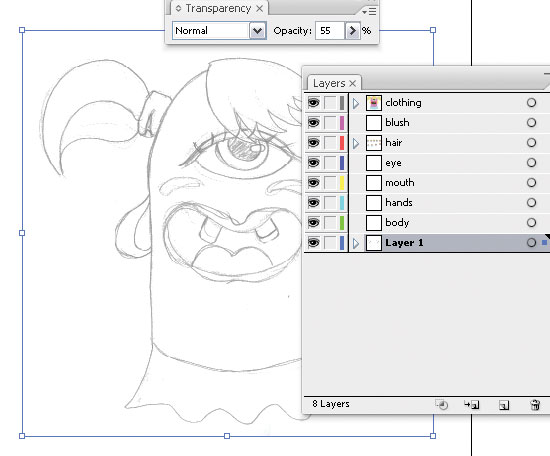Open Transparency panel options menu
The image size is (550, 456).
369,12
